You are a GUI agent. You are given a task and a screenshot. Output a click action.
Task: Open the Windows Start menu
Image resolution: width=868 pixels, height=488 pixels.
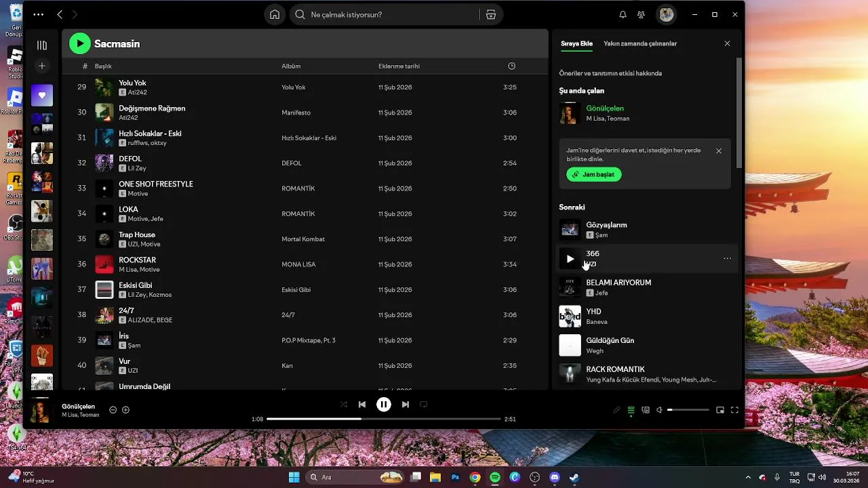[294, 477]
